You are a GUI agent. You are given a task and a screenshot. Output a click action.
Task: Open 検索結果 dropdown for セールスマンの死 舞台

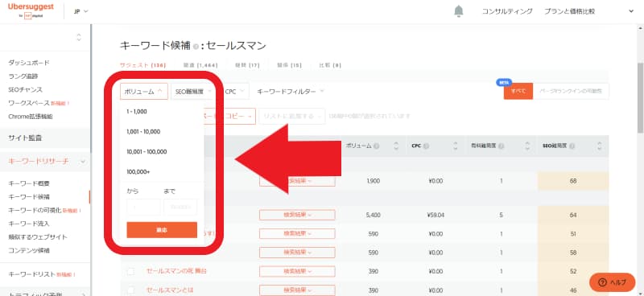[297, 271]
